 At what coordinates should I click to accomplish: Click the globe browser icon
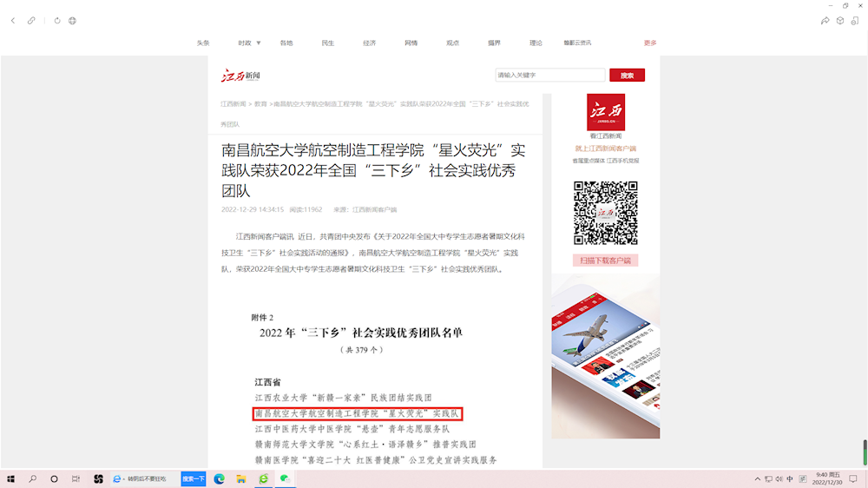tap(72, 21)
